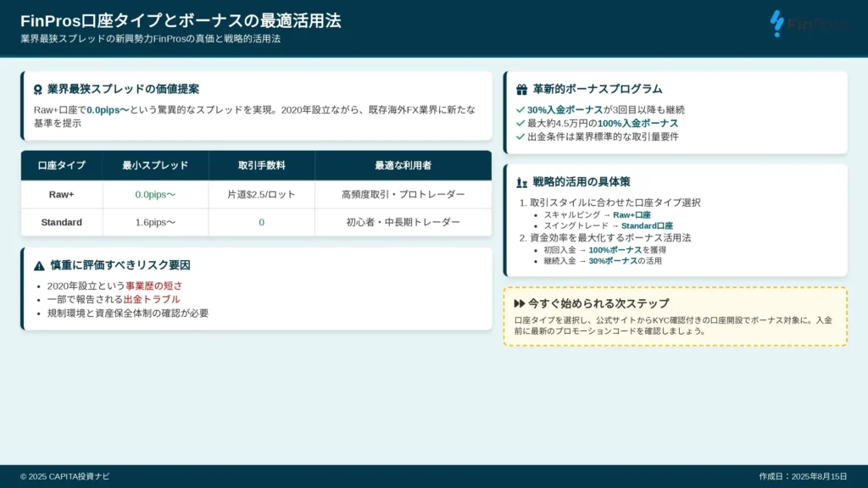Screen dimensions: 868x488
Task: Click the 30%ボーナス text after 継続入金
Action: [x=613, y=261]
